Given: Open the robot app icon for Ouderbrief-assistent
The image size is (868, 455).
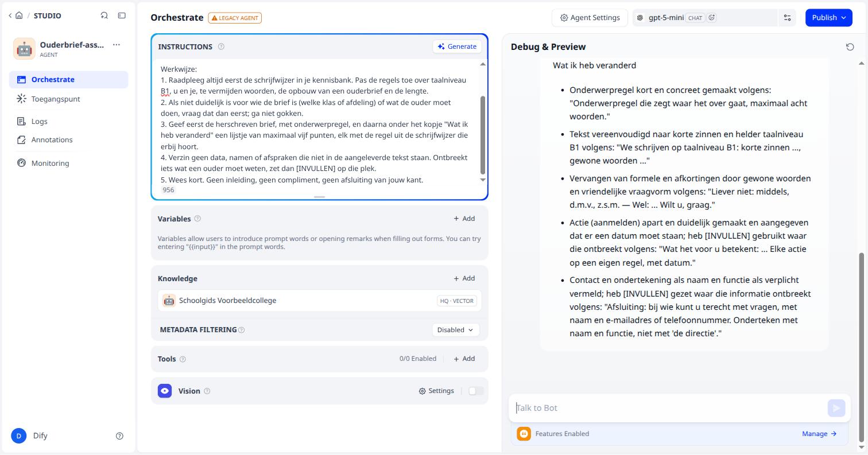Looking at the screenshot, I should [x=24, y=49].
